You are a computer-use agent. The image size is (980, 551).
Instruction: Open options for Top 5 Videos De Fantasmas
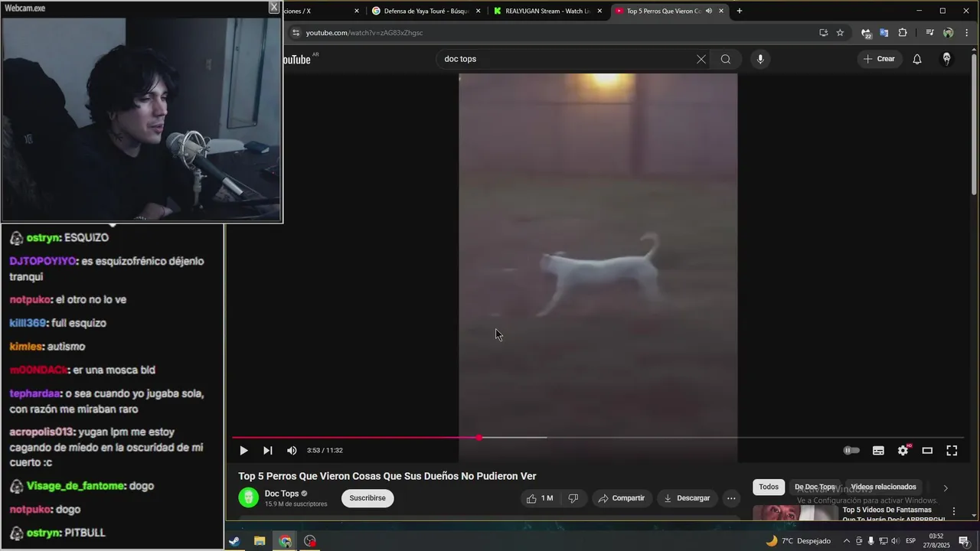coord(954,511)
